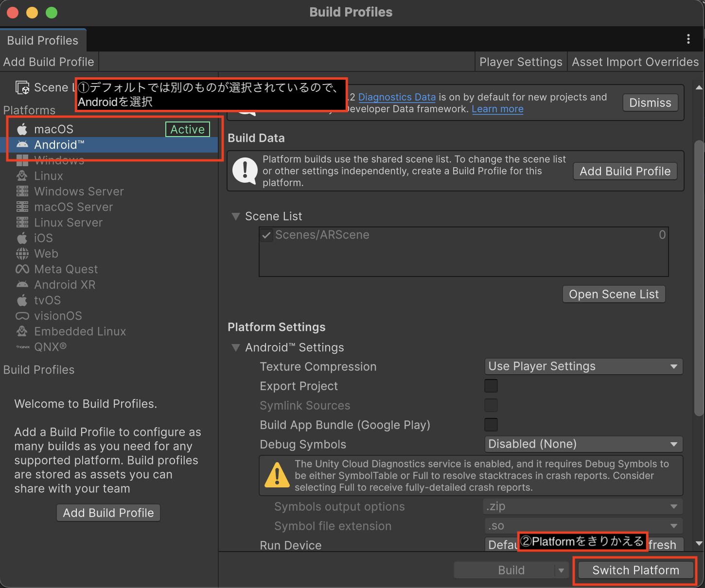Viewport: 705px width, 588px height.
Task: Open the three-dot window options menu
Action: (688, 39)
